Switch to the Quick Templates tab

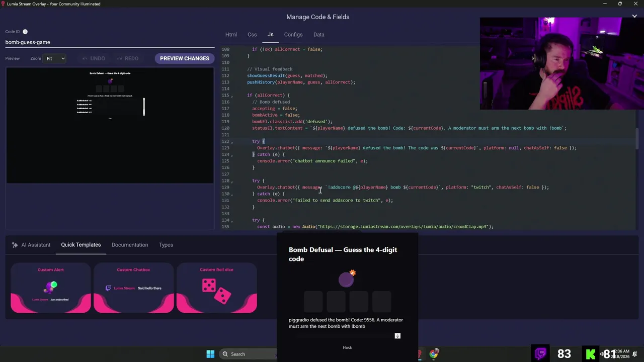click(81, 245)
